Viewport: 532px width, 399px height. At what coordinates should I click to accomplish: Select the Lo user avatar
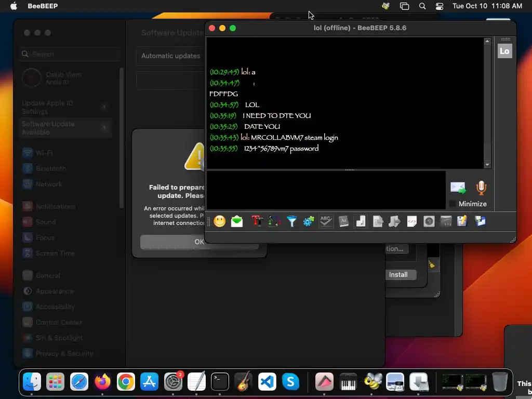[505, 51]
